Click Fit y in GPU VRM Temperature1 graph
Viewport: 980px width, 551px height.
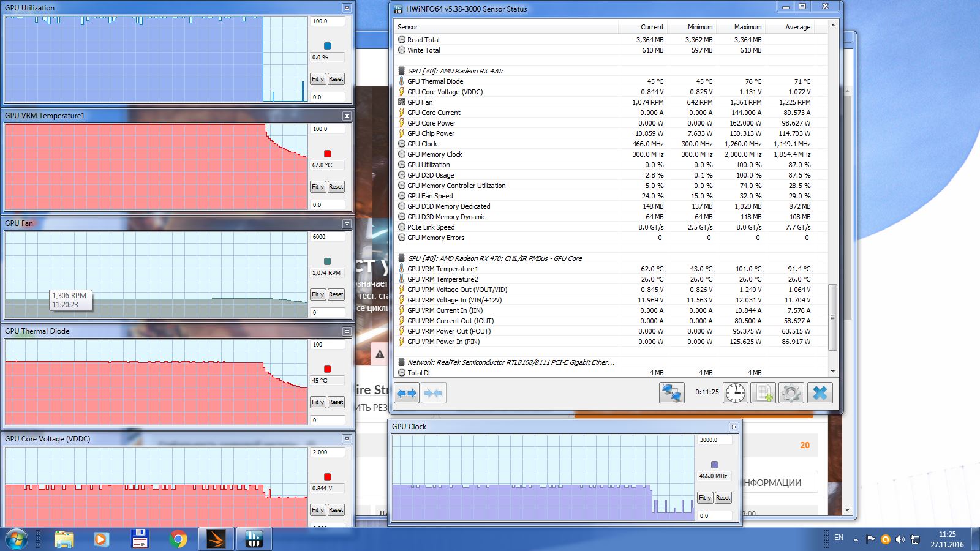pos(318,187)
